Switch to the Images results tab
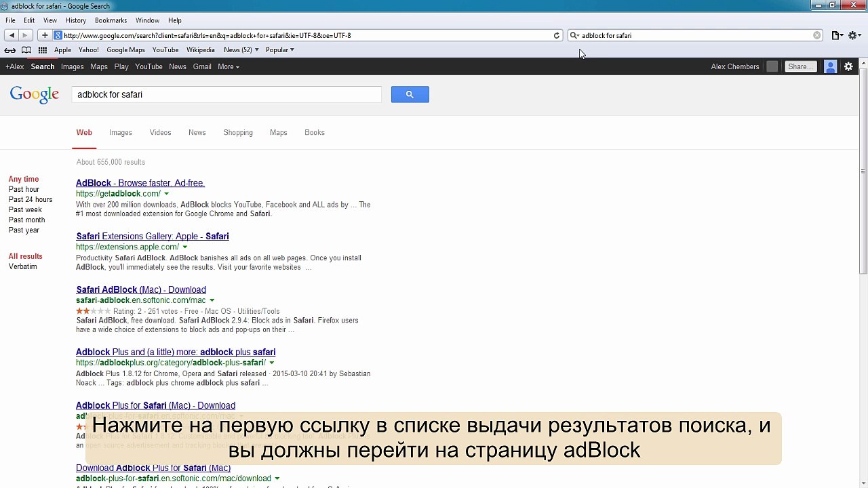Viewport: 868px width, 488px height. [x=121, y=132]
